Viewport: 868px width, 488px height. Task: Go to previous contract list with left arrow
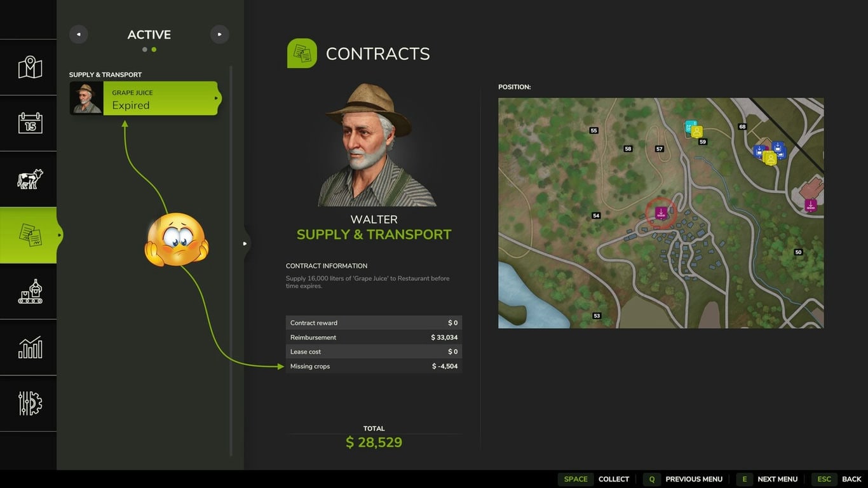pos(79,34)
